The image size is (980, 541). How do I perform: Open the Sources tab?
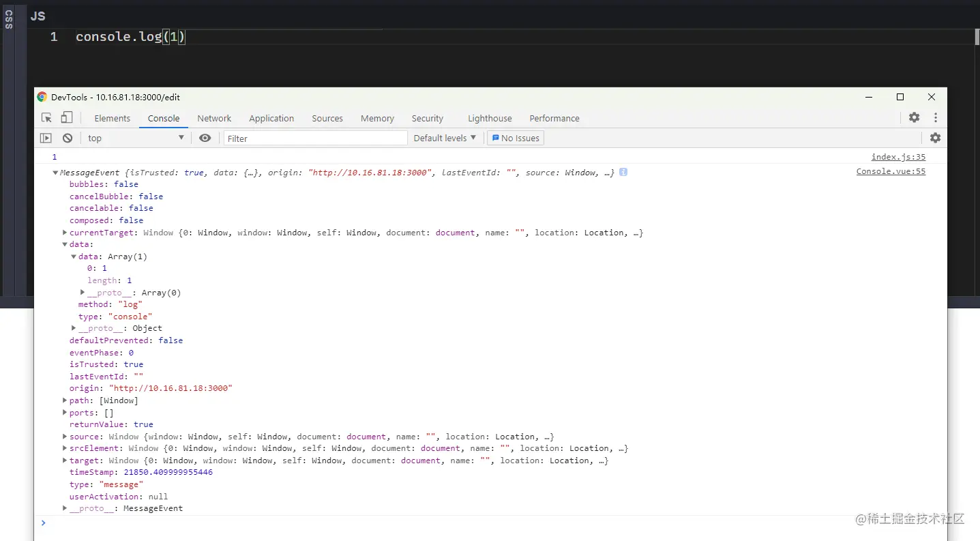click(x=327, y=118)
